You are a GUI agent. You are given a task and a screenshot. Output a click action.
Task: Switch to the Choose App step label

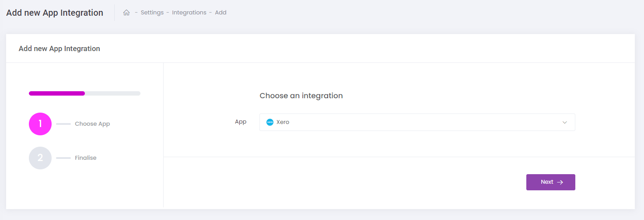pos(92,124)
